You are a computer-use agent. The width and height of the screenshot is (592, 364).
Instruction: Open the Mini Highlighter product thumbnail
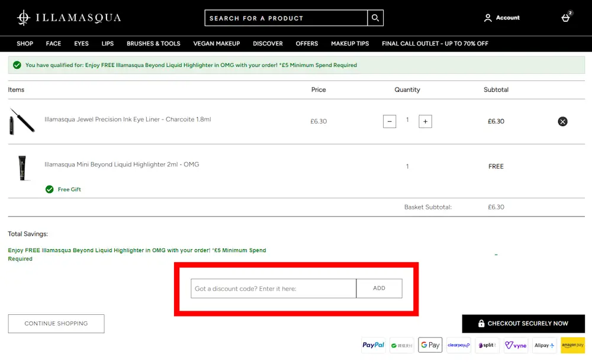(x=22, y=168)
